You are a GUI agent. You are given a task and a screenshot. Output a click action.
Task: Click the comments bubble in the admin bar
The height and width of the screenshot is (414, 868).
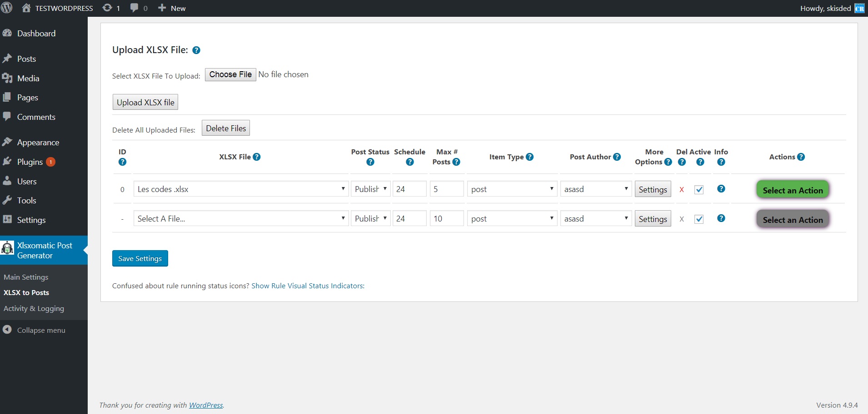(139, 8)
